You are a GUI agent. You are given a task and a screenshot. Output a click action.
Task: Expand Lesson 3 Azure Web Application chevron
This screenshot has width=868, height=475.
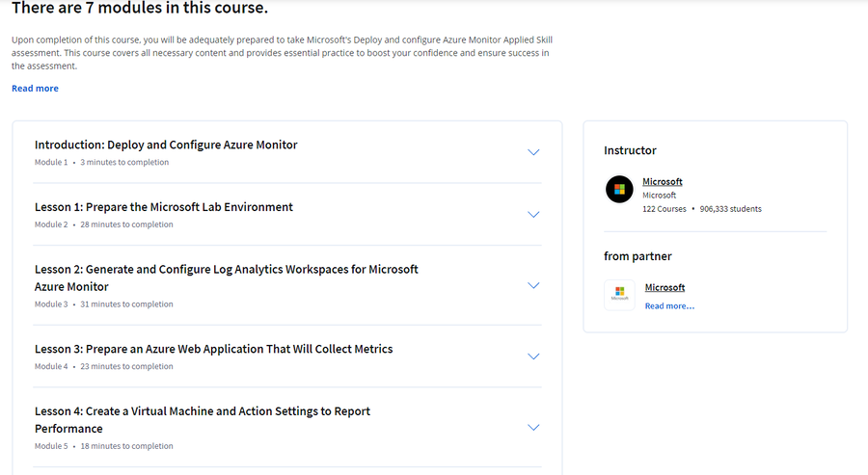[x=533, y=356]
